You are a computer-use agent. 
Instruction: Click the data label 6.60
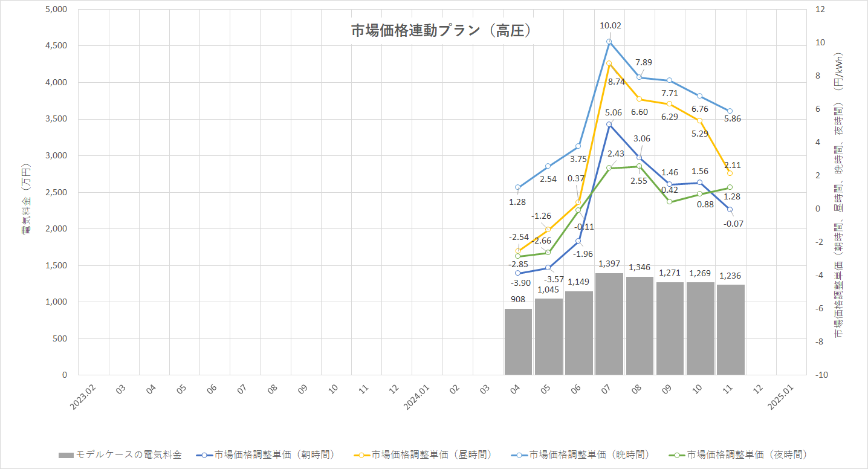pos(640,112)
